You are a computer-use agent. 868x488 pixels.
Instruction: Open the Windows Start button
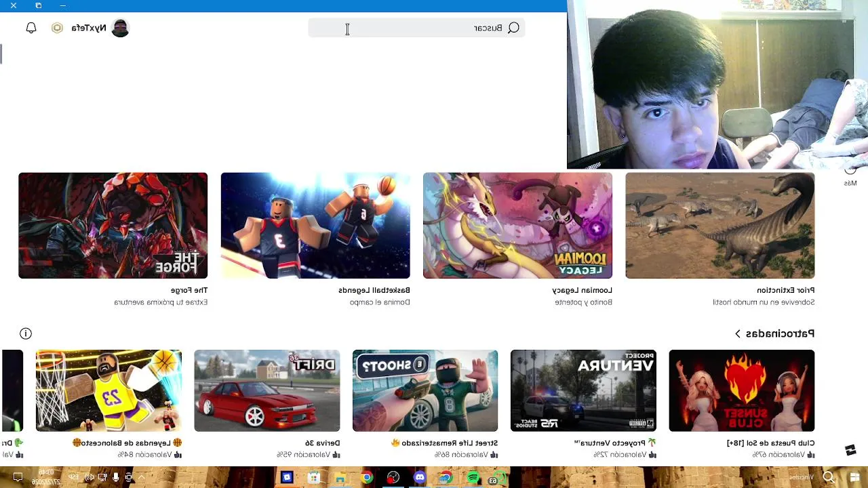[x=854, y=478]
